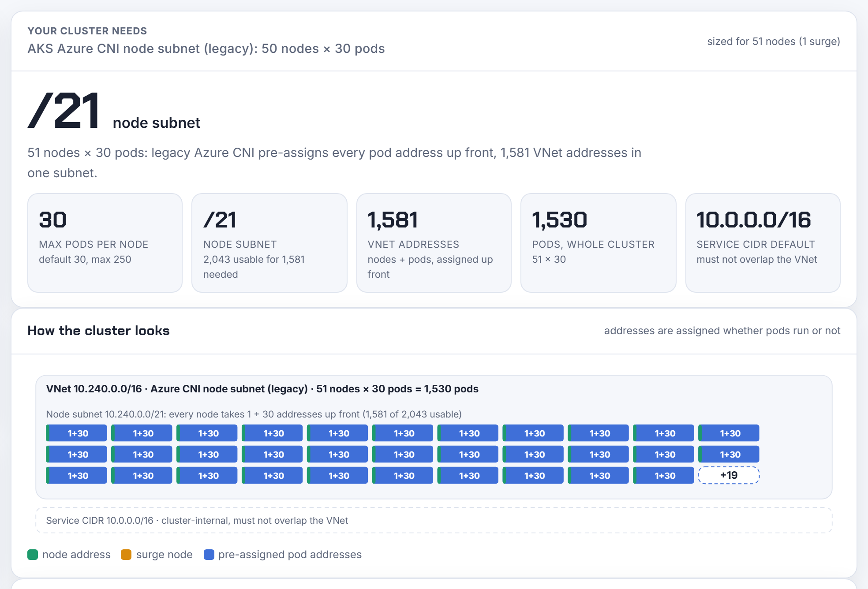Click the '51 nodes × 30 pods: legacy Azure CNI' paragraph
Viewport: 868px width, 589px height.
(334, 163)
